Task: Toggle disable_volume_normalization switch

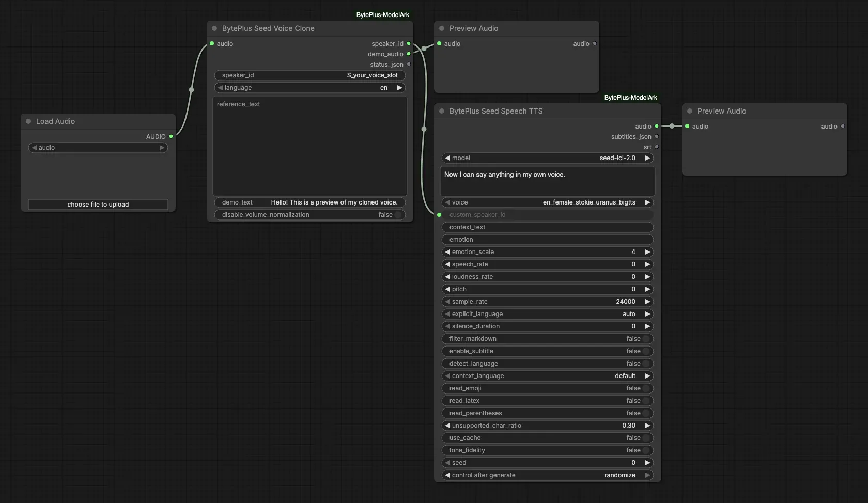Action: point(398,215)
